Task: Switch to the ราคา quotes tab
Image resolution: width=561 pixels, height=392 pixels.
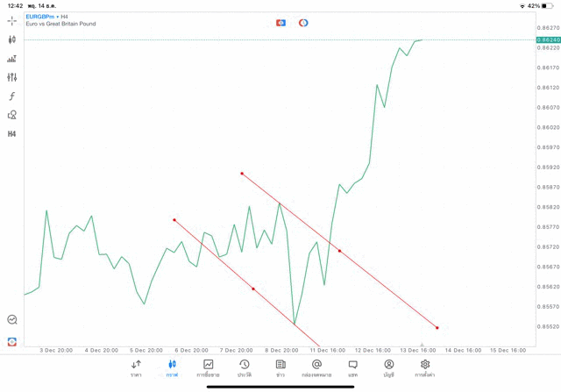Action: 136,367
